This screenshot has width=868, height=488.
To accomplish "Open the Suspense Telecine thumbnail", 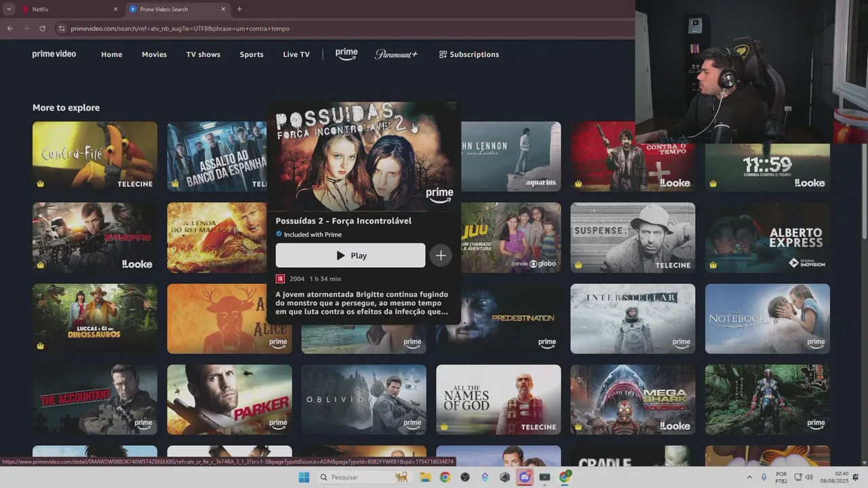I will pyautogui.click(x=633, y=238).
